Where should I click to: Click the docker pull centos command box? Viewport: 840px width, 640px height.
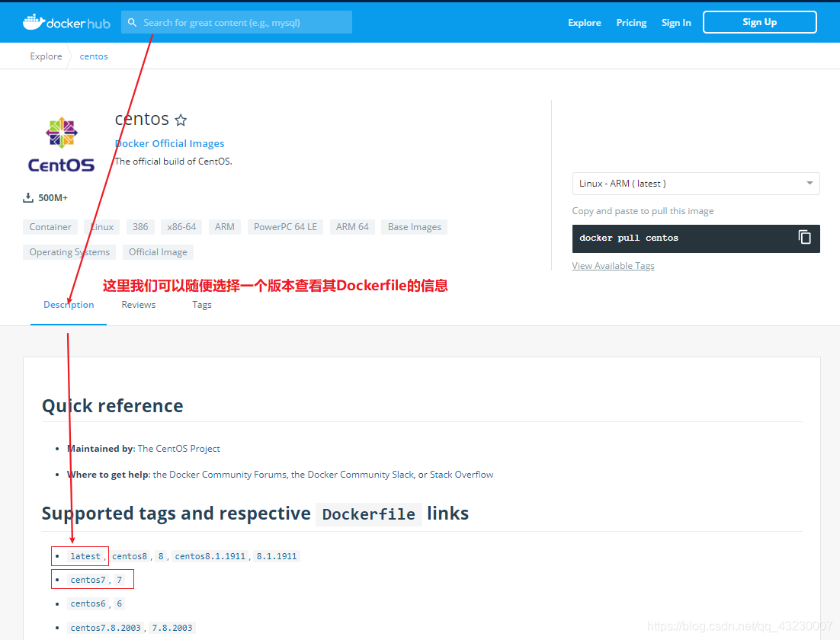696,238
